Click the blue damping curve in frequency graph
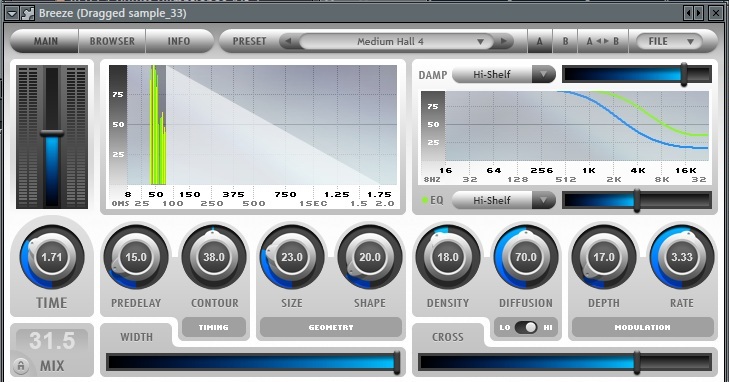The height and width of the screenshot is (382, 729). point(628,125)
